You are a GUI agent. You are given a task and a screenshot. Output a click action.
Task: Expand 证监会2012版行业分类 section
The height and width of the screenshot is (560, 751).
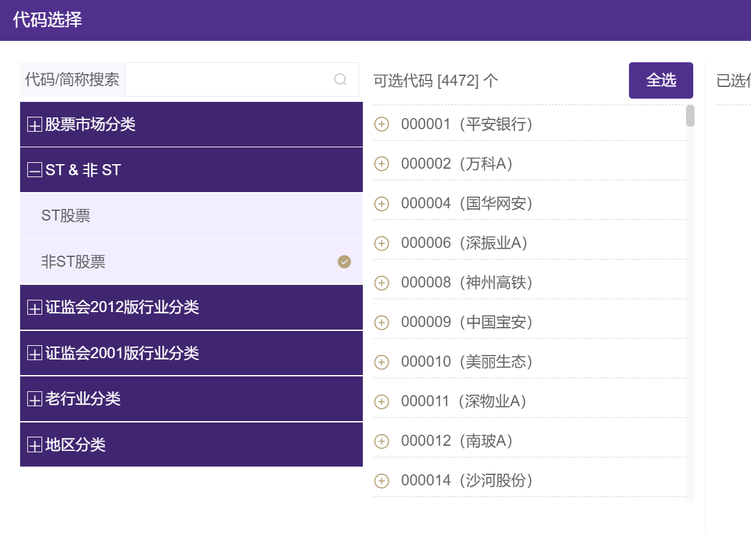[34, 308]
